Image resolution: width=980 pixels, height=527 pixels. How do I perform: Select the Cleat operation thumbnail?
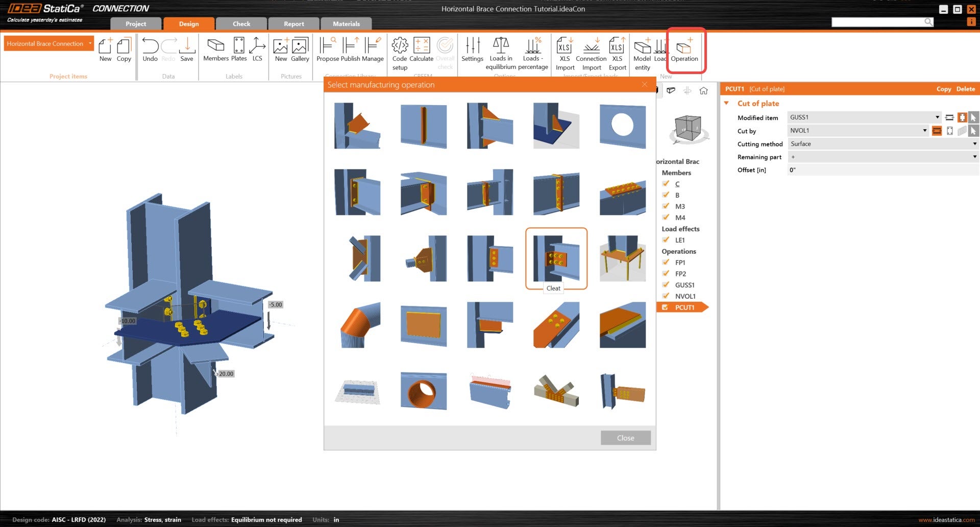(x=556, y=258)
